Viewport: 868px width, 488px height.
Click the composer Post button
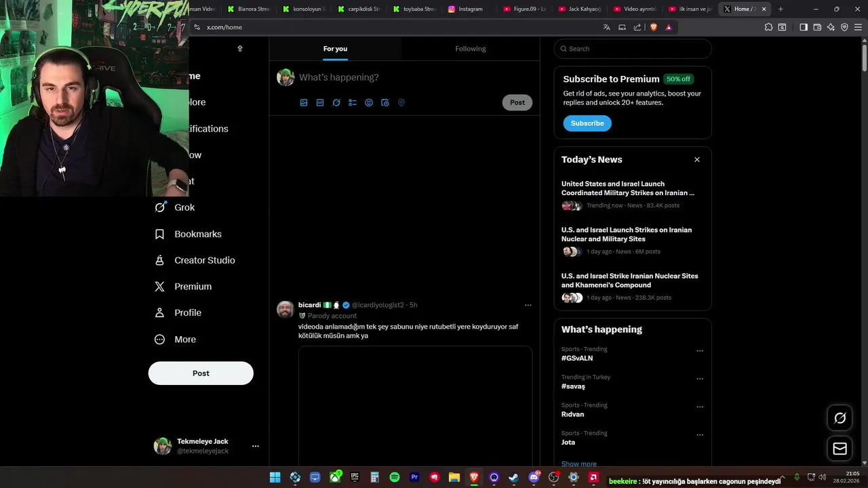pos(517,102)
